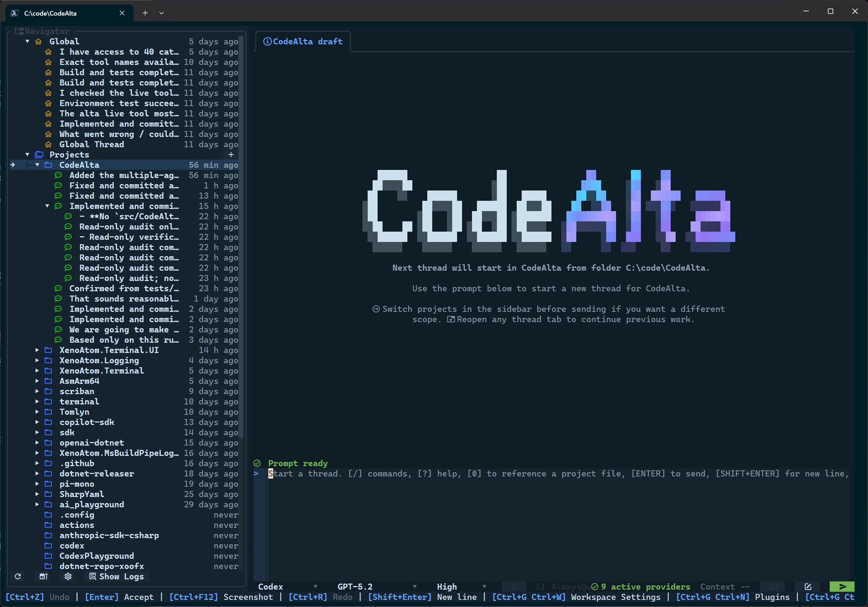This screenshot has width=868, height=607.
Task: Open the Codex provider dropdown
Action: point(287,586)
